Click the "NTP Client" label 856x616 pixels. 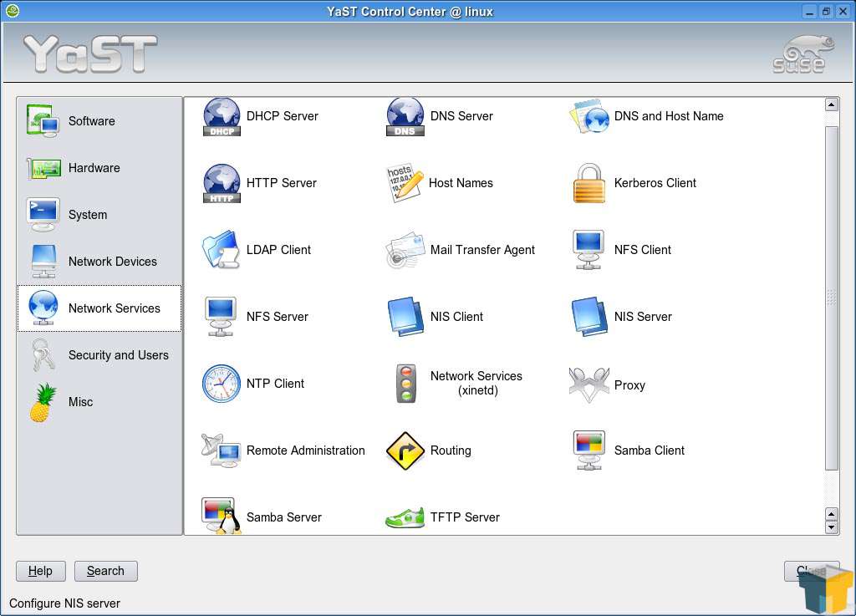tap(275, 384)
